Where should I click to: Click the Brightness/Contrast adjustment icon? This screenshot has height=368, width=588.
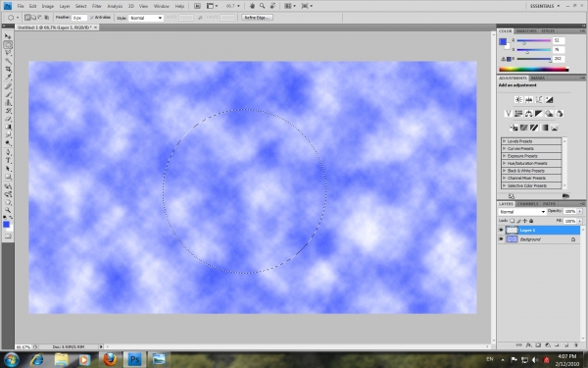518,99
